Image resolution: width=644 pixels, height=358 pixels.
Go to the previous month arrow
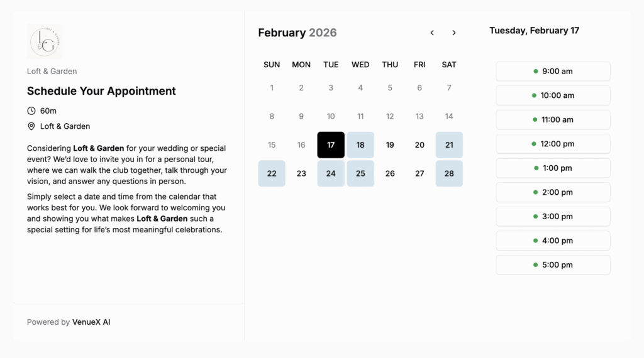pos(432,33)
